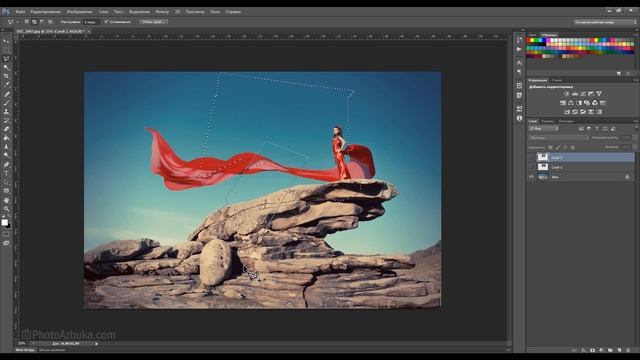Select the Dodge tool
Screen dimensions: 640x360
click(x=6, y=155)
